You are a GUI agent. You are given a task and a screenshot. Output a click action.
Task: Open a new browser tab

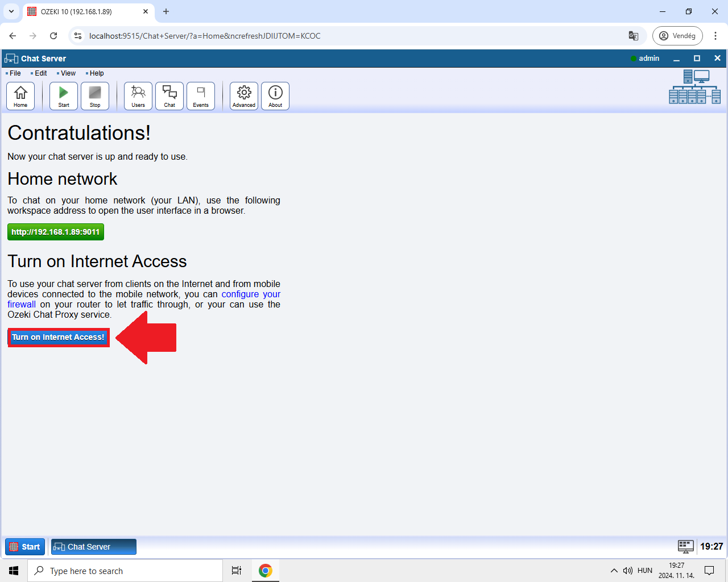[x=166, y=11]
